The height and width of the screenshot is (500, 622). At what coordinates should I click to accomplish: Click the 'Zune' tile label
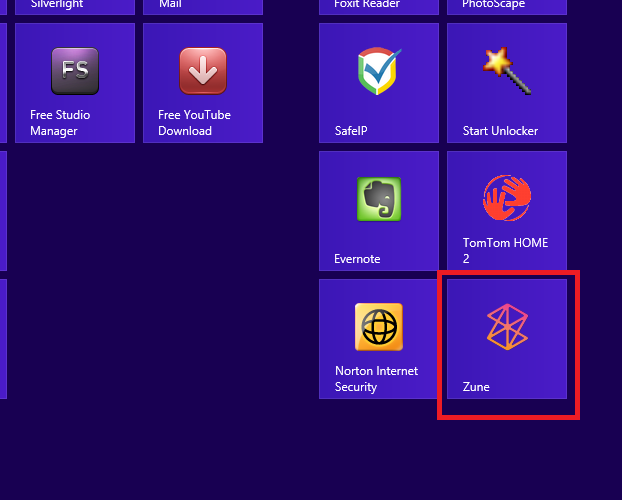[476, 387]
